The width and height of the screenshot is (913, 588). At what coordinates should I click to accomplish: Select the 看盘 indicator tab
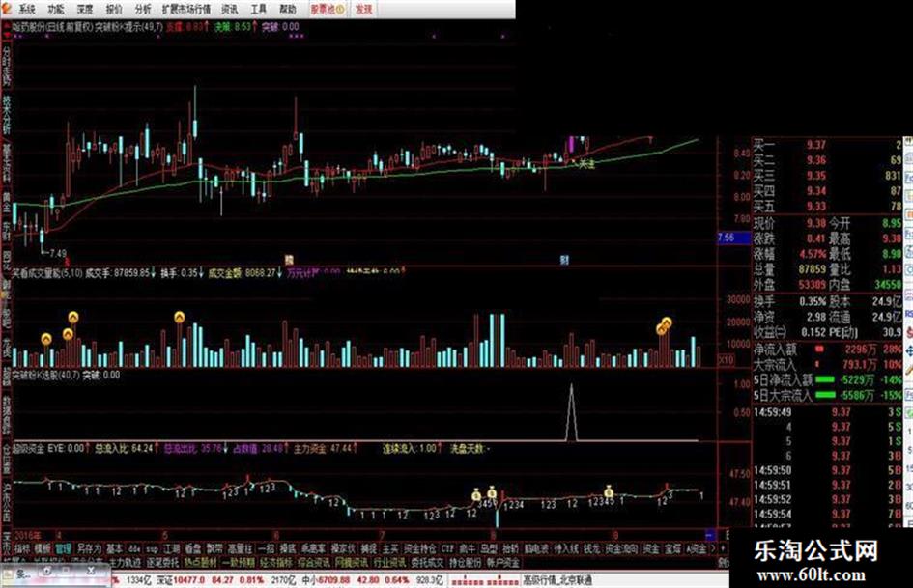tap(192, 549)
